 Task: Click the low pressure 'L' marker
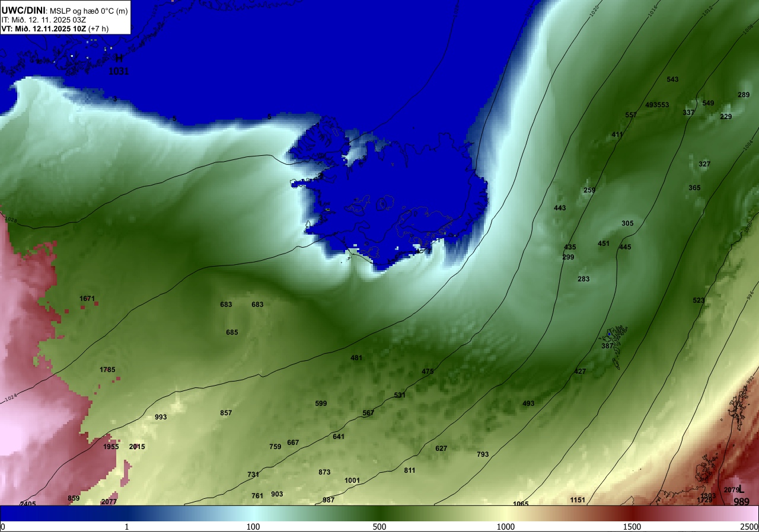pyautogui.click(x=741, y=489)
